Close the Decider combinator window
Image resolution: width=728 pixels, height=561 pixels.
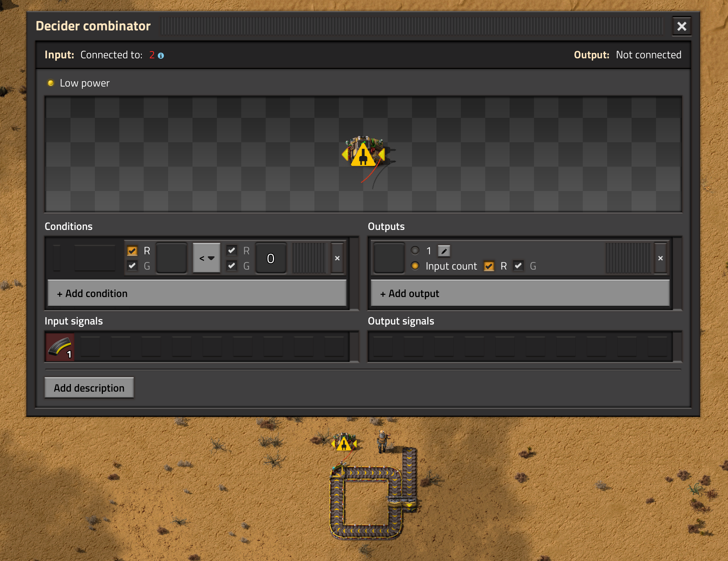tap(681, 26)
